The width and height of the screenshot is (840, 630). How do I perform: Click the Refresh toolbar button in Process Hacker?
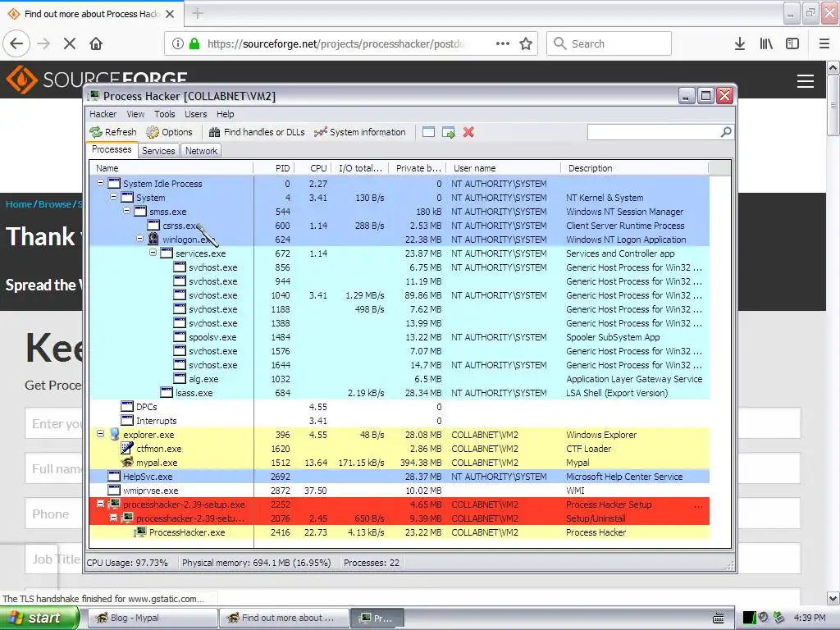click(113, 132)
